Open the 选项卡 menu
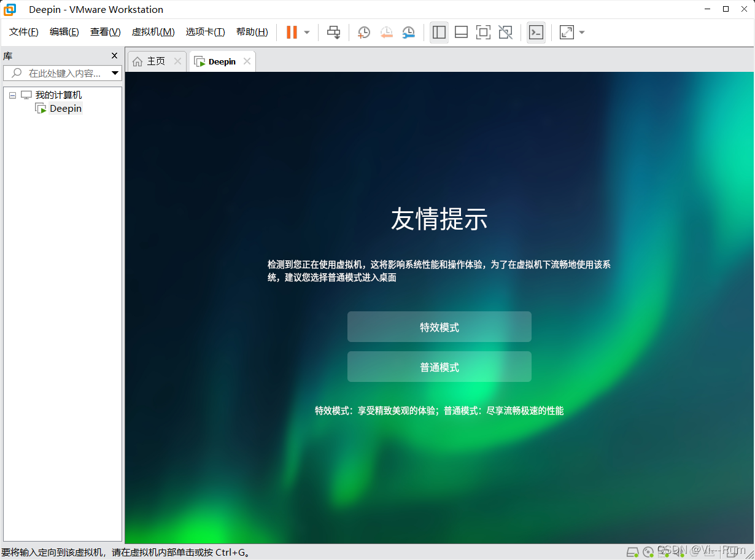755x560 pixels. pyautogui.click(x=206, y=32)
